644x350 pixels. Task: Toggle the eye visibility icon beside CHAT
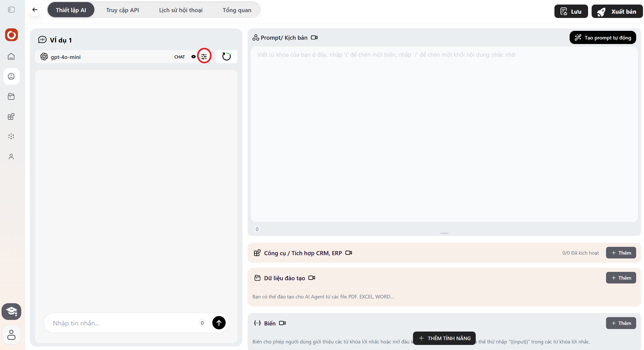pos(193,57)
